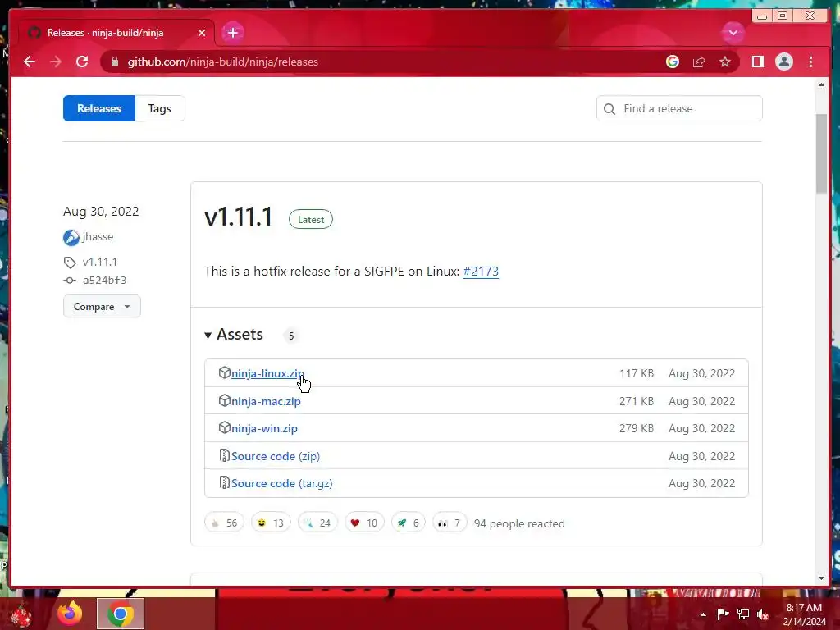
Task: Click the file icon beside Source code (tar.gz)
Action: point(225,482)
